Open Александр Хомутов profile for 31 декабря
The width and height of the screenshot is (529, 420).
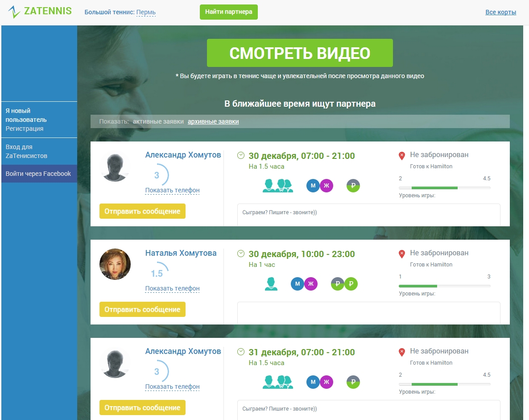[183, 351]
